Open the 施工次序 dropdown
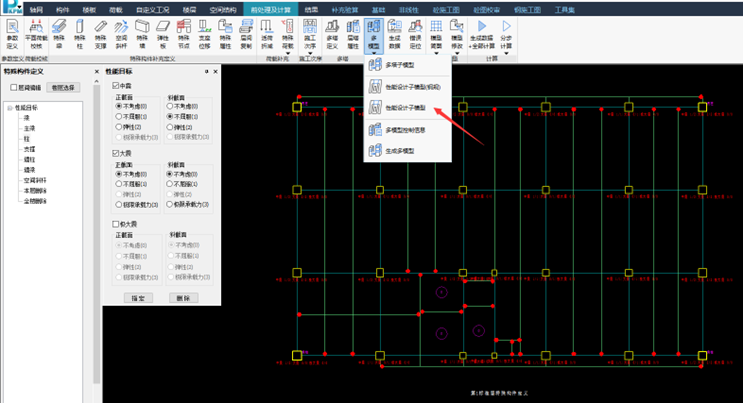 pos(310,53)
